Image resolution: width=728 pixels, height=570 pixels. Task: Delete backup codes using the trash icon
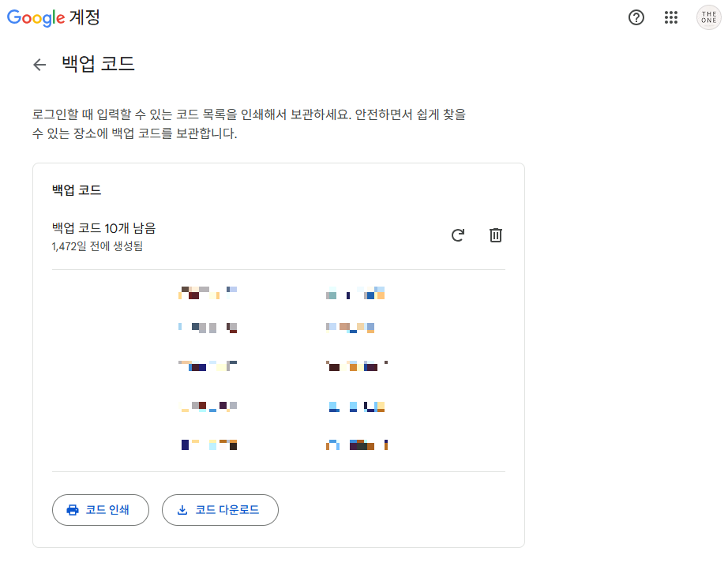495,234
